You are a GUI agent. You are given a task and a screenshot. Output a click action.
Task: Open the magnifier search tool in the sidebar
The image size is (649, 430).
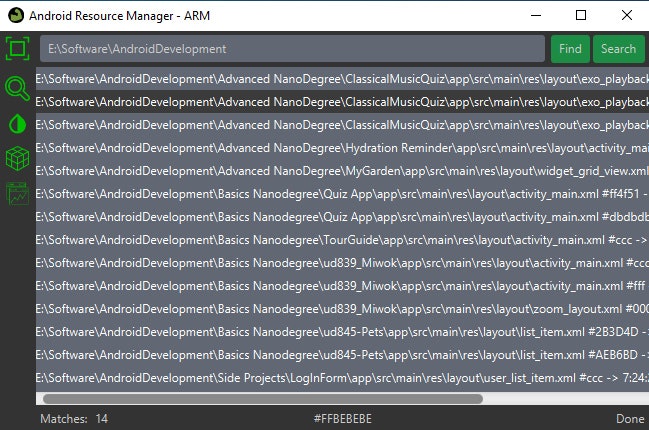coord(17,89)
